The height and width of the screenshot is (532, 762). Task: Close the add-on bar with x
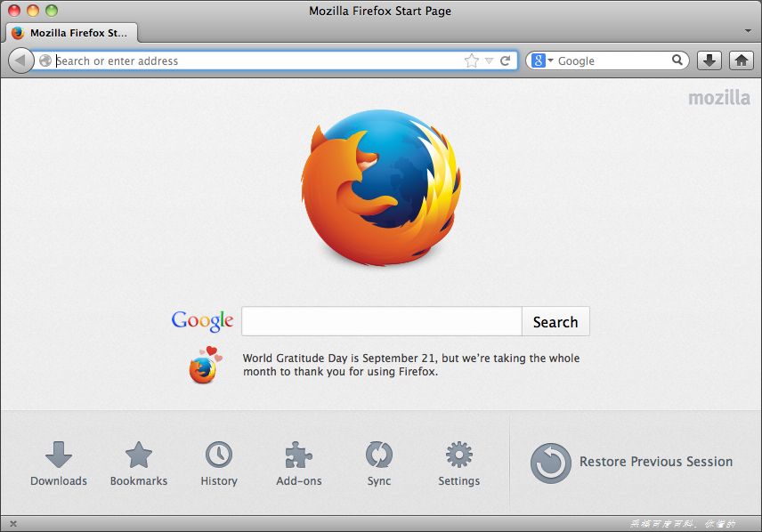click(13, 524)
